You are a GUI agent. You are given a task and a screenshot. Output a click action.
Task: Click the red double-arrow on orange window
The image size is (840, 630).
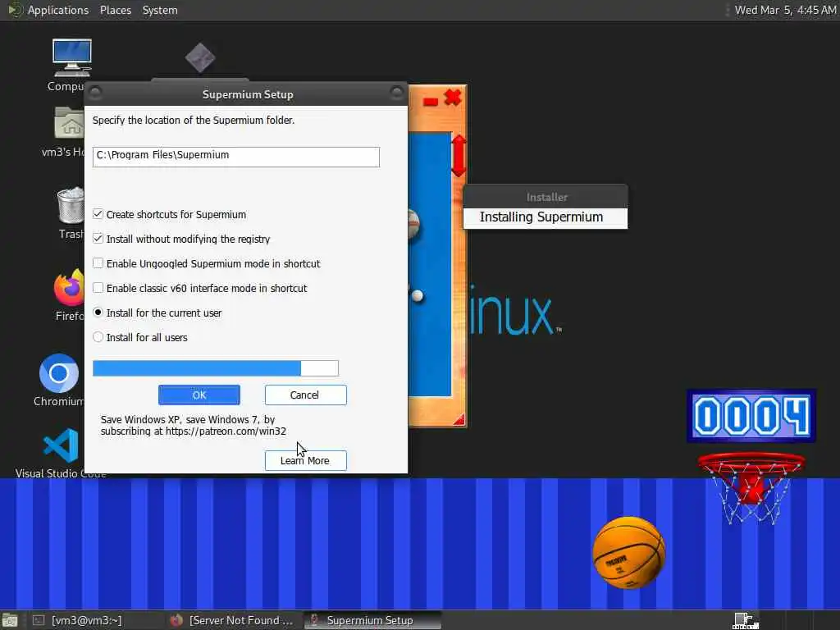[459, 156]
